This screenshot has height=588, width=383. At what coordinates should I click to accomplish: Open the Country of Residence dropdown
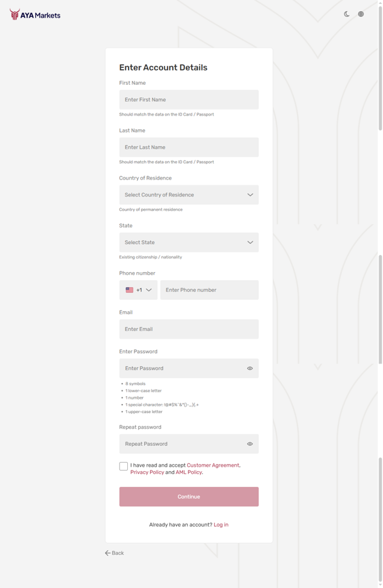click(x=189, y=195)
